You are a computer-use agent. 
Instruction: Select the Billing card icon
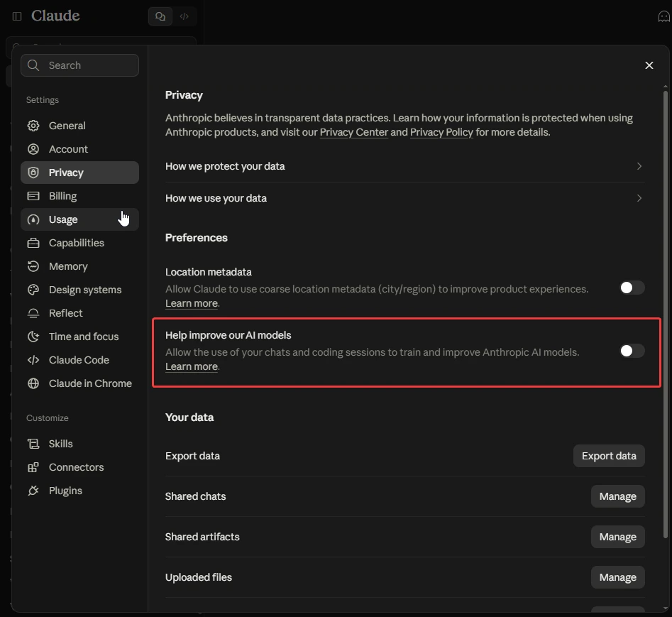(33, 196)
